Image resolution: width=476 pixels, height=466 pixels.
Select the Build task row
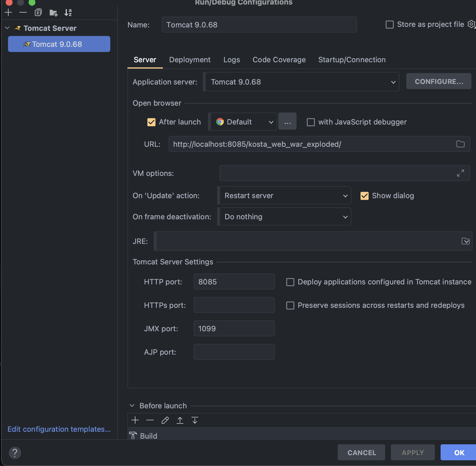pos(302,434)
